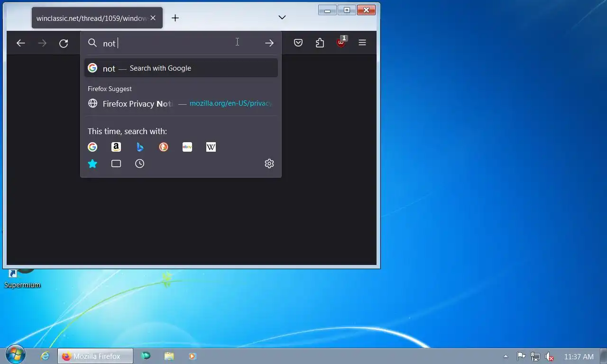Close the winclassic.net tab

(x=153, y=18)
